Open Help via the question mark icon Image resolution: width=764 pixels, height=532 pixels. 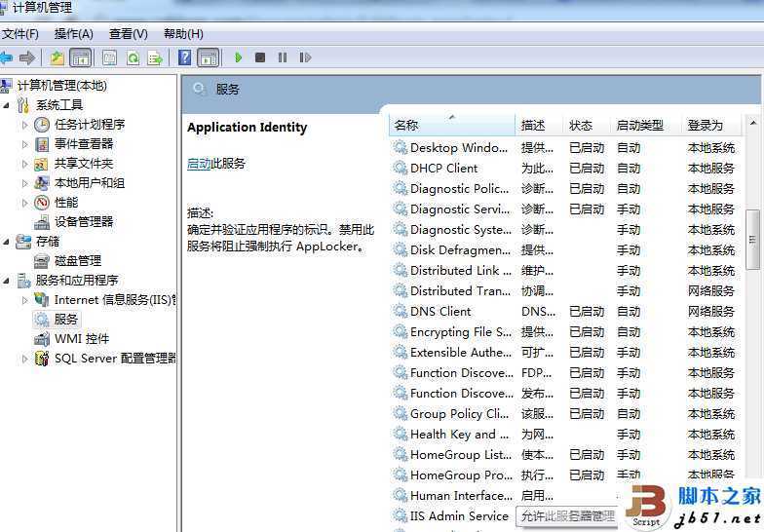coord(185,57)
